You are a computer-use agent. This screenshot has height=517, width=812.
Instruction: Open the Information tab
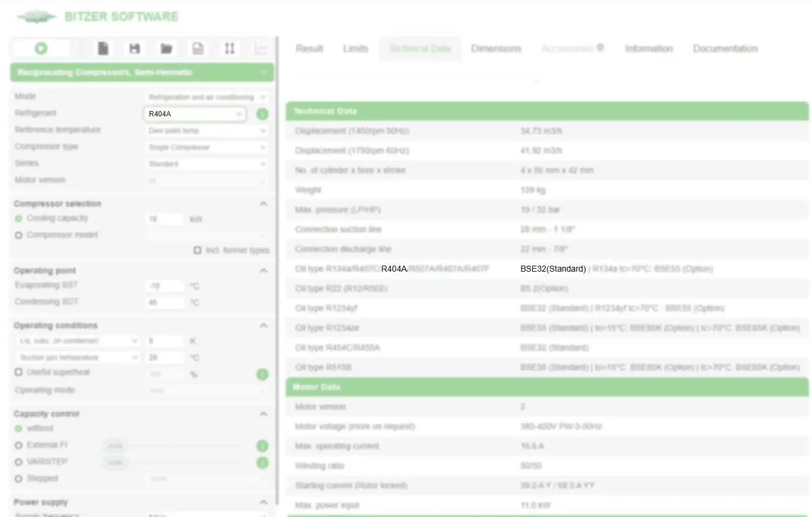649,49
